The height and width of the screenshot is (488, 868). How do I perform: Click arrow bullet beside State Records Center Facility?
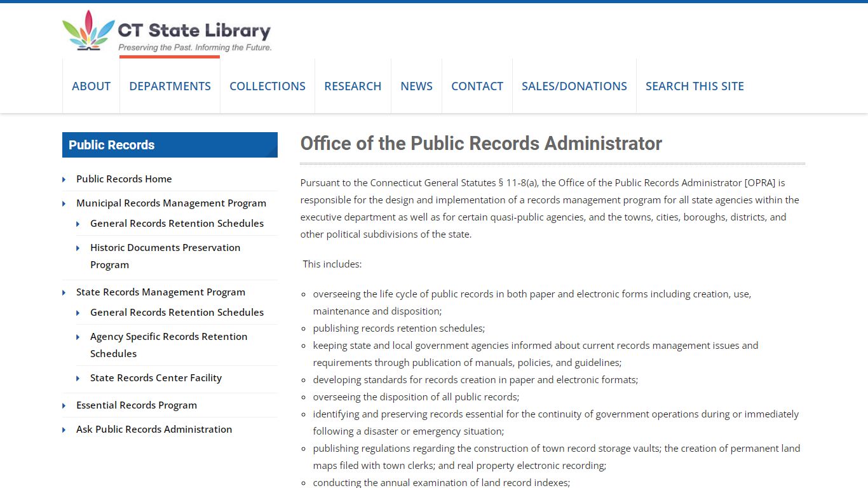[78, 379]
